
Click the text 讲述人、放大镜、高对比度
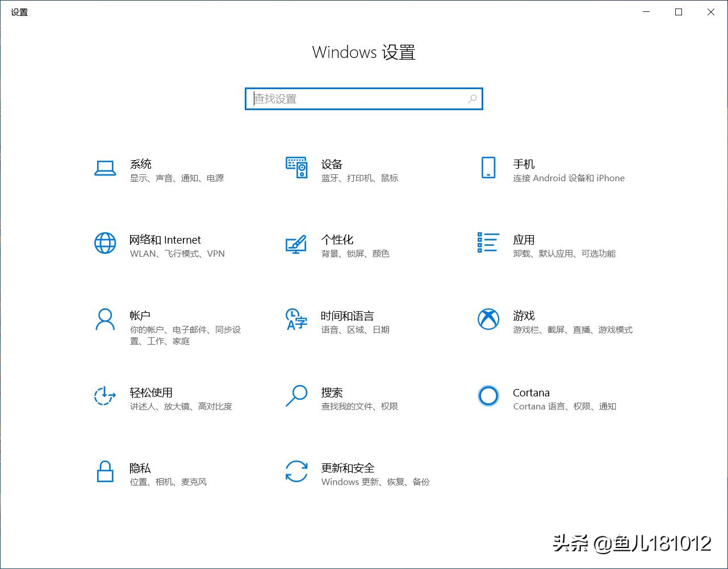point(181,407)
